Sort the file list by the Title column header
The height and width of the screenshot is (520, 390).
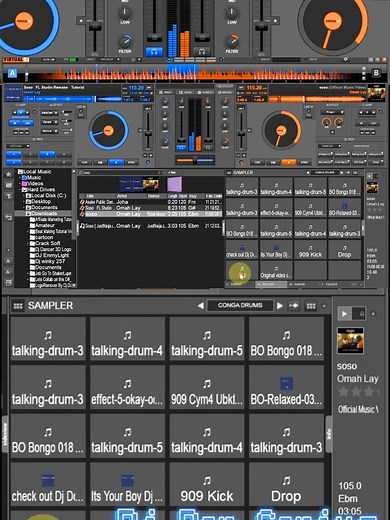click(x=90, y=196)
